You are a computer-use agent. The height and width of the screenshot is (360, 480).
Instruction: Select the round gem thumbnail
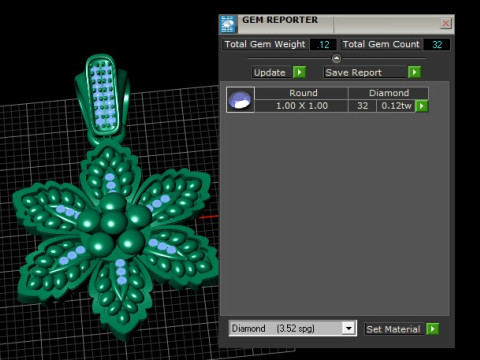pyautogui.click(x=240, y=100)
